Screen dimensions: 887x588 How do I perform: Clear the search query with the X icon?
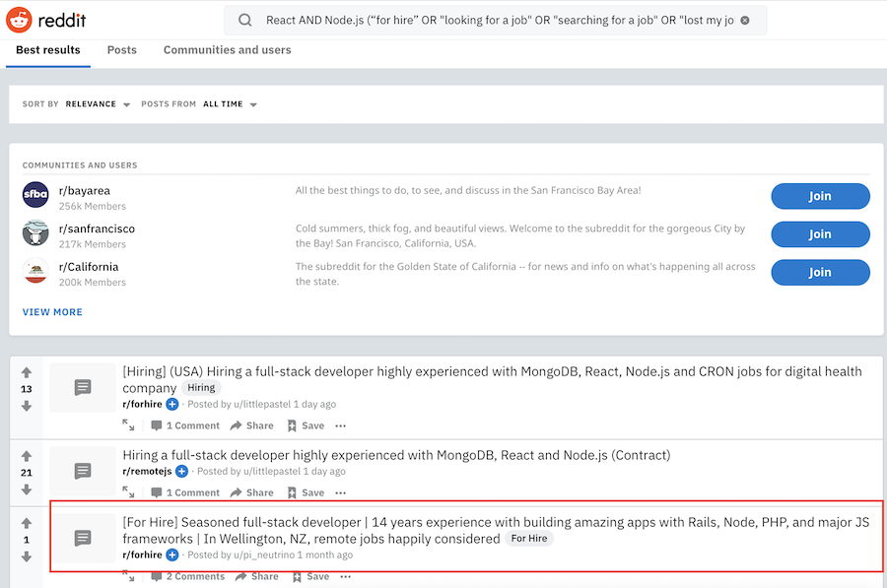[x=745, y=21]
